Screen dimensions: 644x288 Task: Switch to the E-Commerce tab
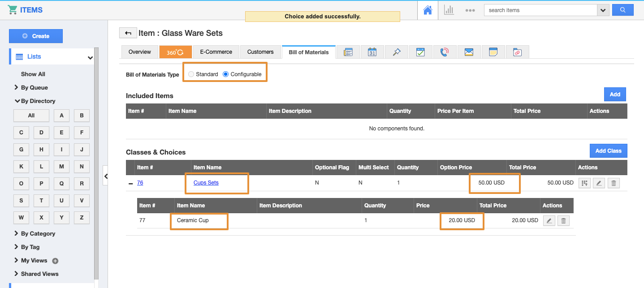pos(216,52)
